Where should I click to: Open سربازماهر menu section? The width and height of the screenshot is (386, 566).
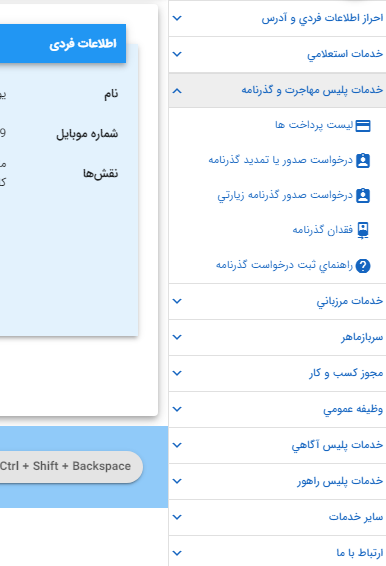pyautogui.click(x=277, y=338)
